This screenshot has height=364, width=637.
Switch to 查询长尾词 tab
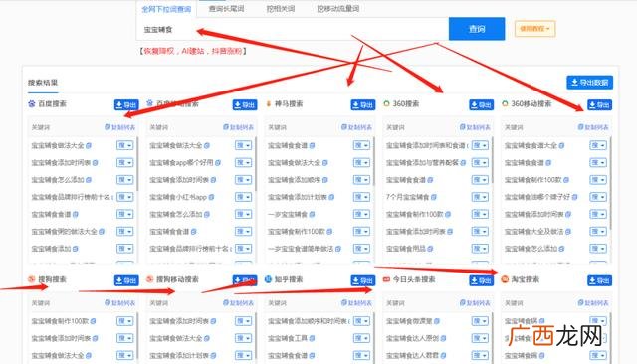click(226, 9)
